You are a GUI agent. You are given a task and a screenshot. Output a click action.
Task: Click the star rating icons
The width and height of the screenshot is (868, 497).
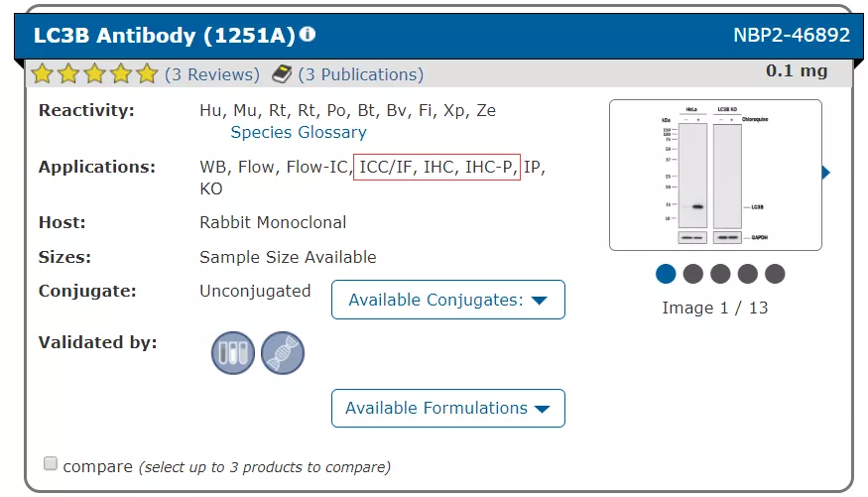pyautogui.click(x=94, y=73)
